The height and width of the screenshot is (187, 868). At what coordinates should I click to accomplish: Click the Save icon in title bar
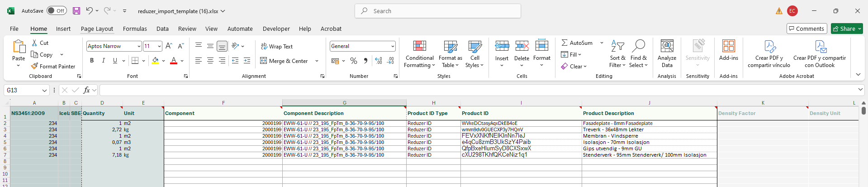76,11
